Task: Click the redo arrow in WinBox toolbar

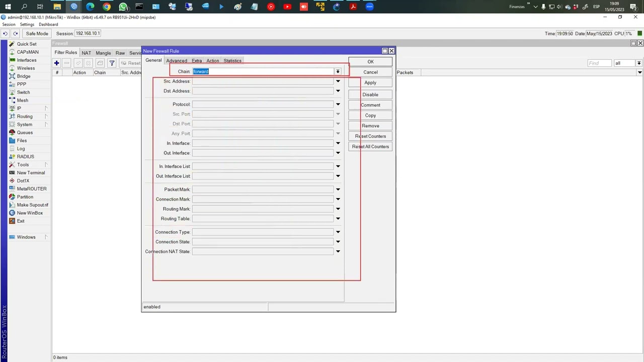Action: coord(16,34)
